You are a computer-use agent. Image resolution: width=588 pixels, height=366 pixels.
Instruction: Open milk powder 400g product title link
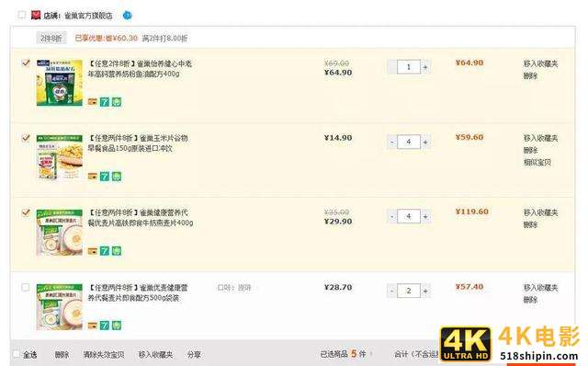pyautogui.click(x=140, y=69)
